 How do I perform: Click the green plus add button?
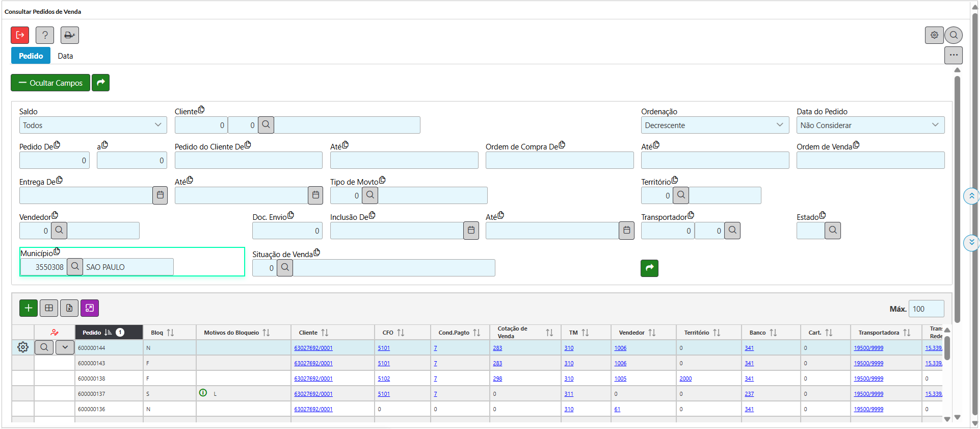pyautogui.click(x=29, y=308)
